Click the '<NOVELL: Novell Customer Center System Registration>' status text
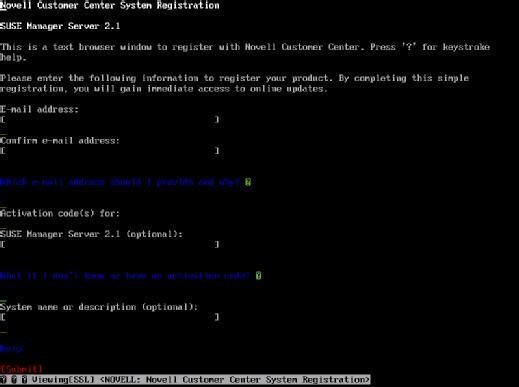Image resolution: width=519 pixels, height=387 pixels. point(235,380)
